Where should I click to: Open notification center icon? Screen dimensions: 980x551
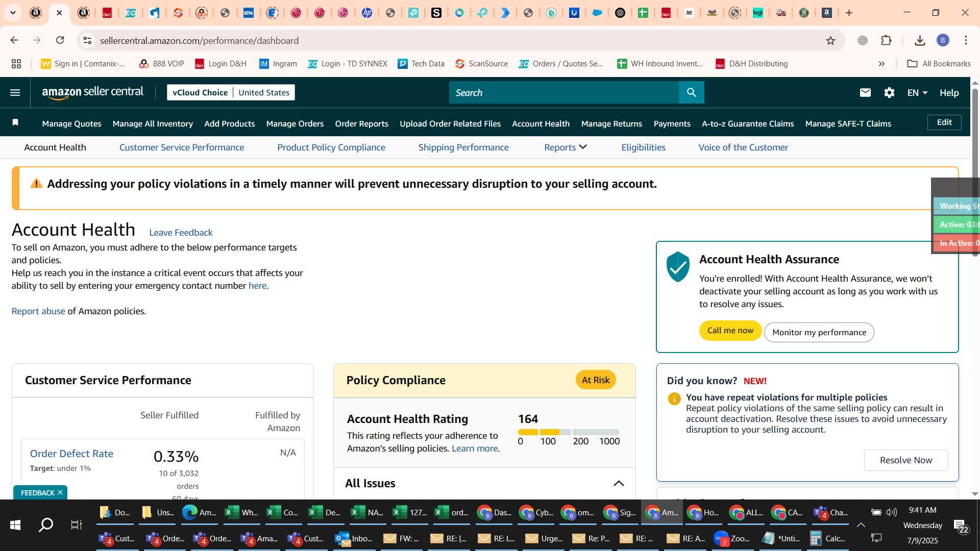(x=962, y=525)
